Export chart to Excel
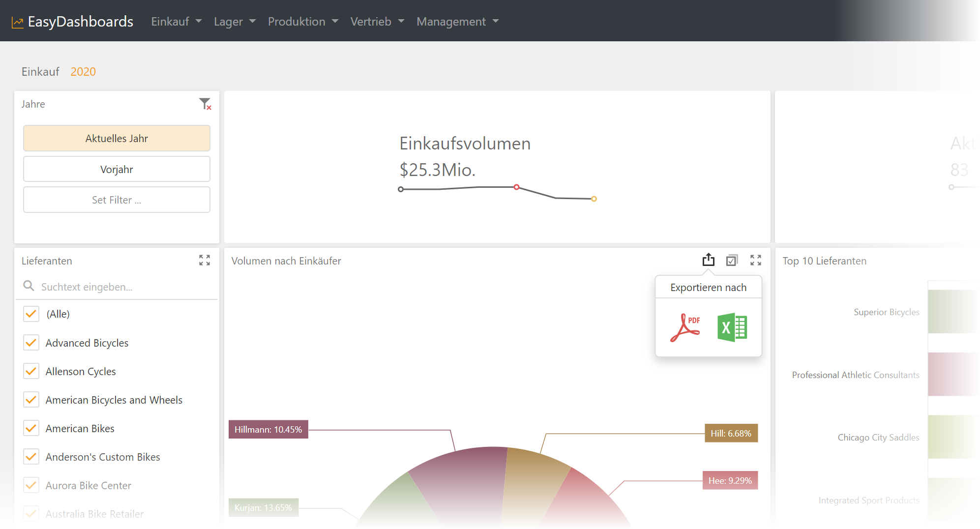The height and width of the screenshot is (529, 980). [732, 327]
